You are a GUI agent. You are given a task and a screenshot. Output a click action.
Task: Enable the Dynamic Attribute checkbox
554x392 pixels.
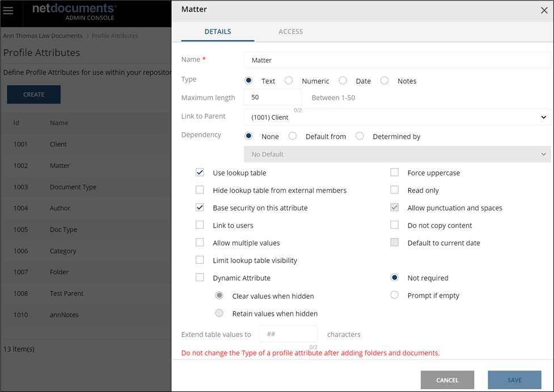[200, 277]
